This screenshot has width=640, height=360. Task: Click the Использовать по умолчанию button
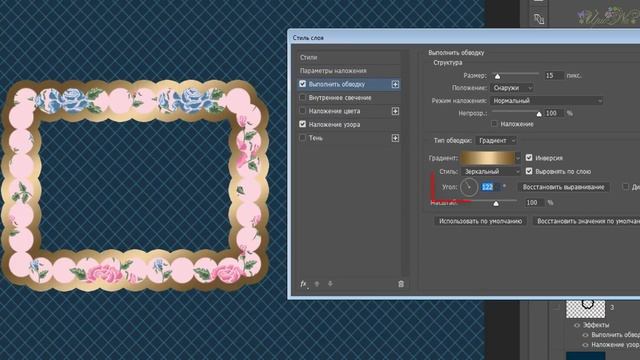tap(480, 221)
